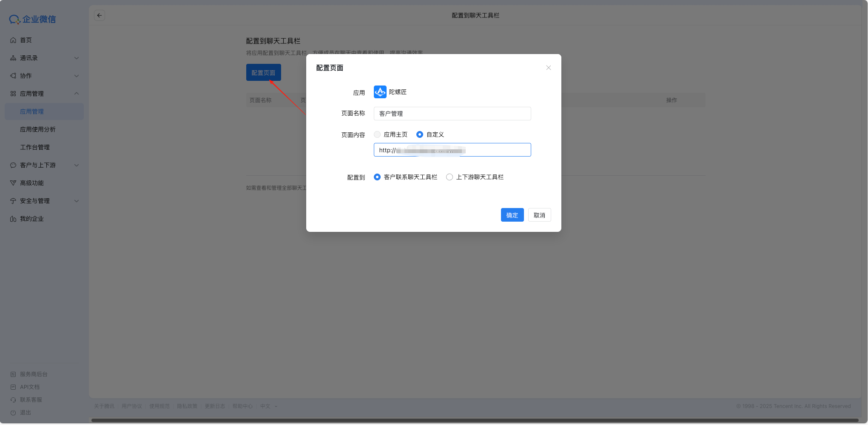
Task: Click the 服务商后台 icon at bottom
Action: pos(13,374)
